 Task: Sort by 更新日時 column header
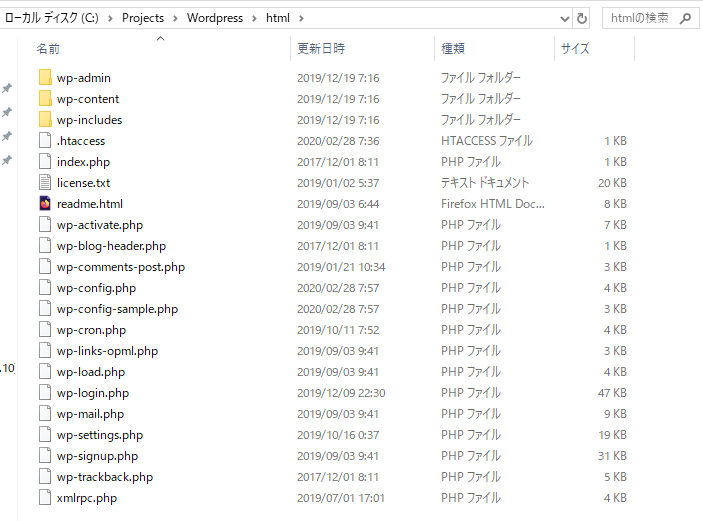point(321,48)
